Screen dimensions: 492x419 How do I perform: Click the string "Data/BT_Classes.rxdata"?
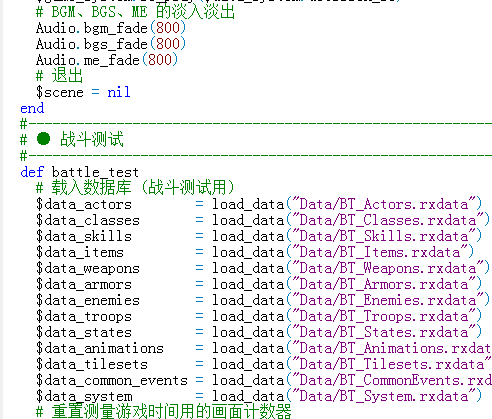387,220
